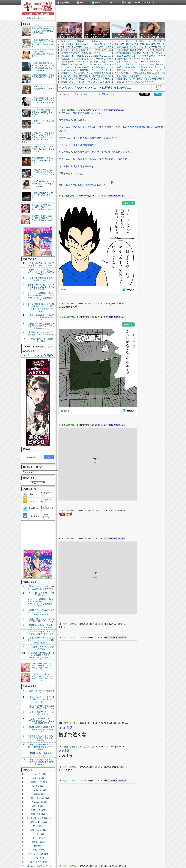Open the トレンド (580) category link
This screenshot has height=868, width=186.
39,774
